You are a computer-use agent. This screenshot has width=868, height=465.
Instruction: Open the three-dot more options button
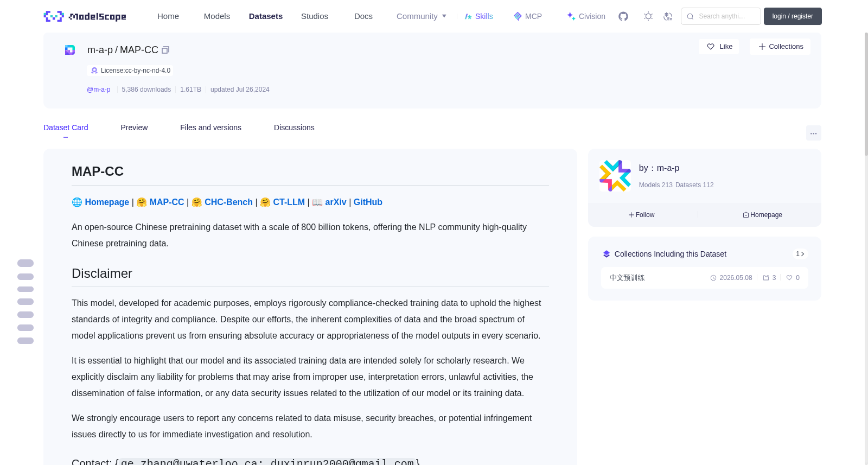pos(813,133)
